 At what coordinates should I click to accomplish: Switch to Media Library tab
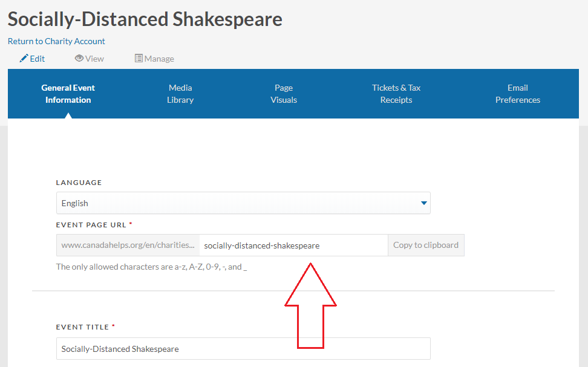(180, 94)
